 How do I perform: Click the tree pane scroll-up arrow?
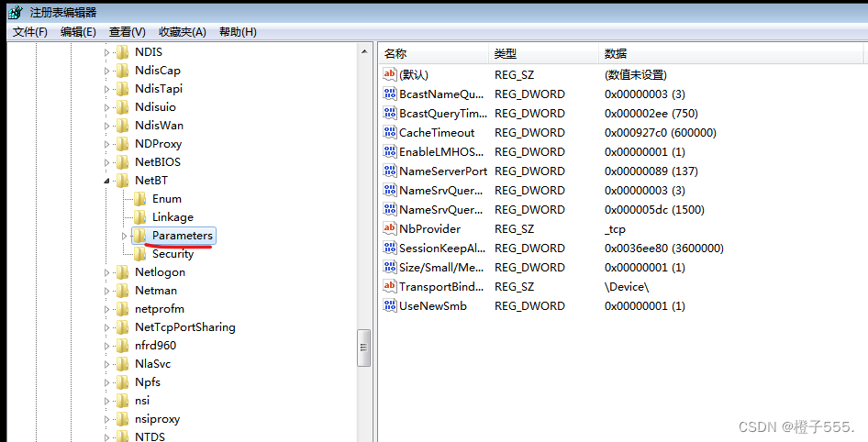(x=364, y=52)
